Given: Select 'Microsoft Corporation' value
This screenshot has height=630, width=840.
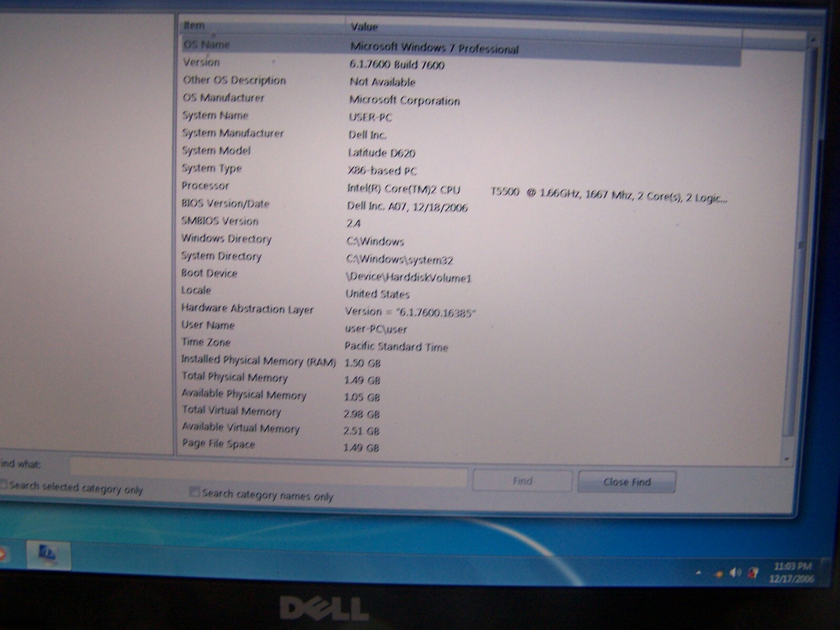Looking at the screenshot, I should (405, 100).
